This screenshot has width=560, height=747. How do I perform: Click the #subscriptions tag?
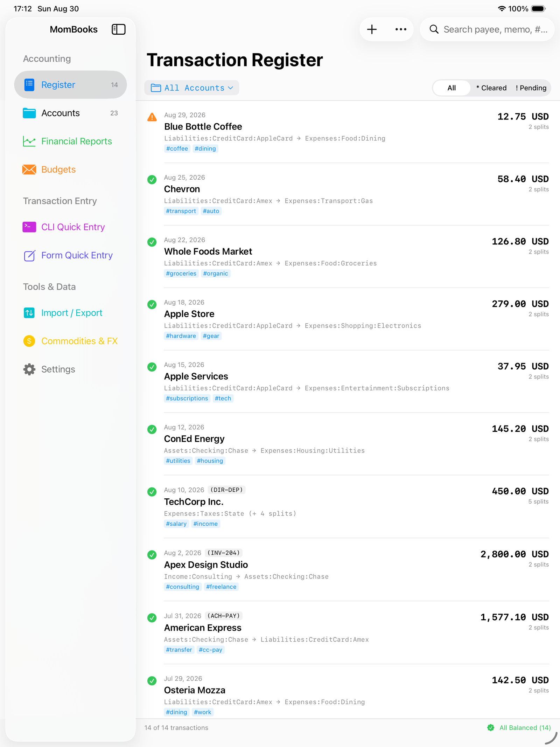click(187, 398)
